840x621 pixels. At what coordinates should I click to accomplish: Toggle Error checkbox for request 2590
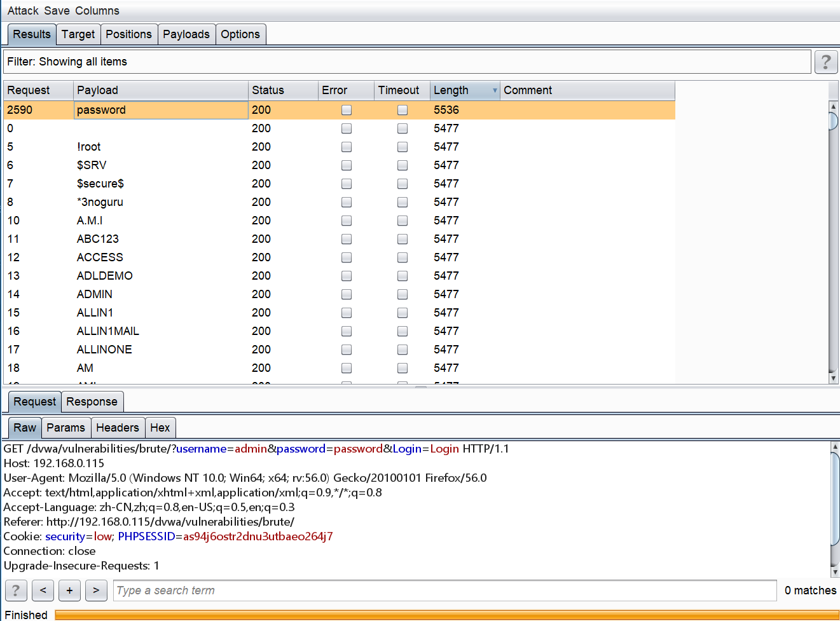[347, 110]
